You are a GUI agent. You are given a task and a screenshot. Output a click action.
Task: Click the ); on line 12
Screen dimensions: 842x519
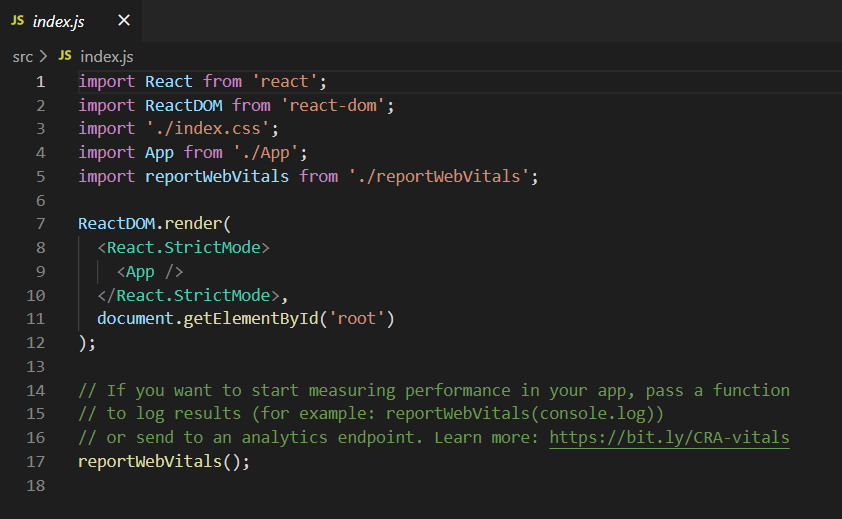point(87,343)
